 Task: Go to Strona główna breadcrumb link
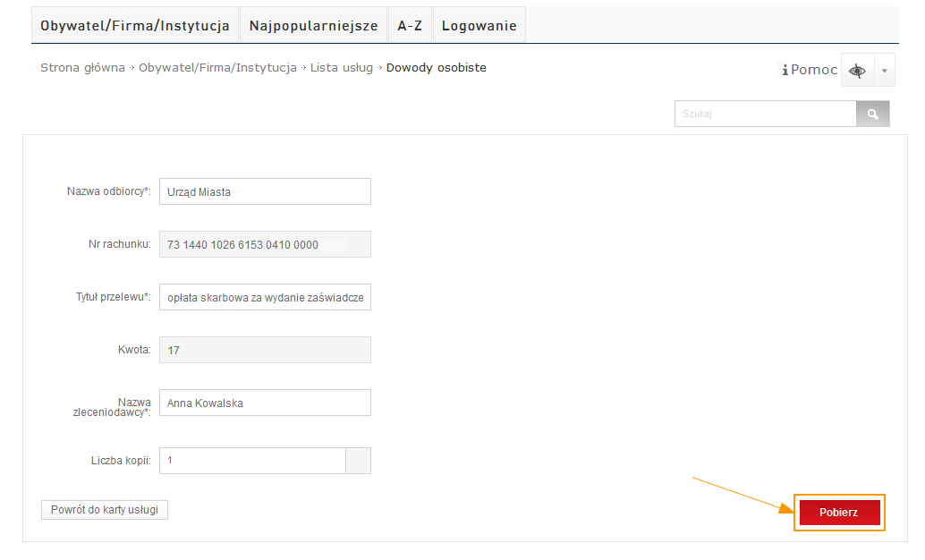pyautogui.click(x=82, y=68)
